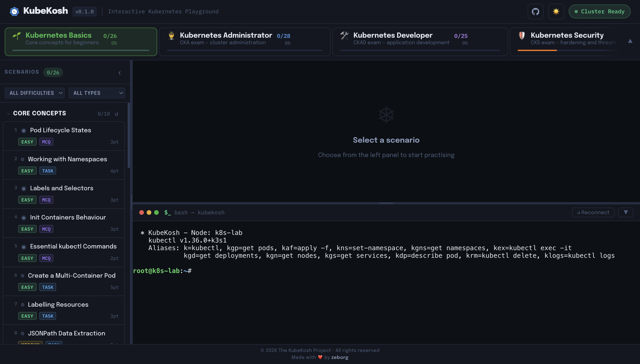Screen dimensions: 640x364
Task: Click the yellow terminal window dot
Action: pyautogui.click(x=149, y=212)
